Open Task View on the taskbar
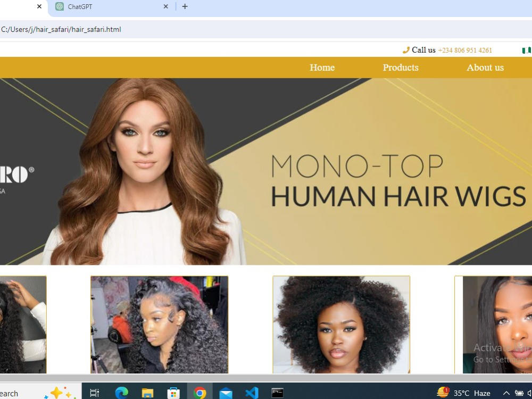Screen dimensions: 532x399 (x=94, y=393)
